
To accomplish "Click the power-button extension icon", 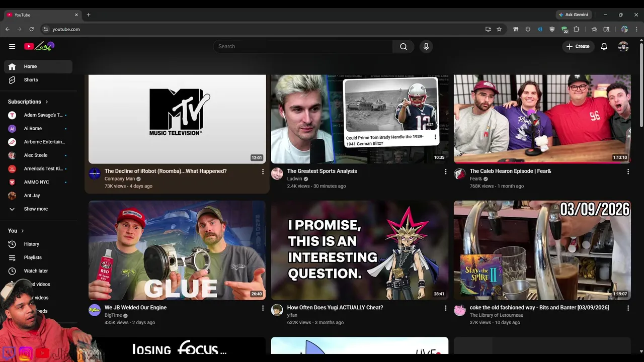I will 528,29.
